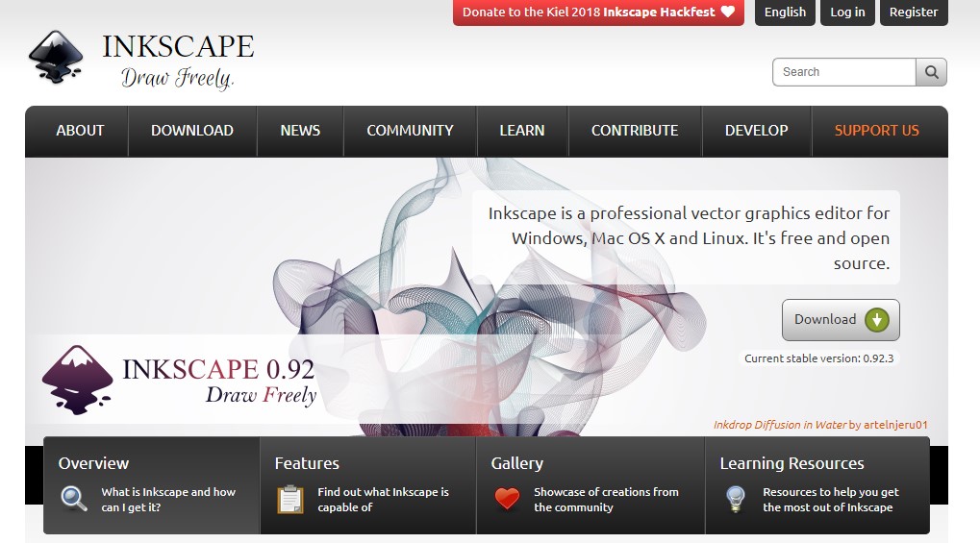Click the red heart icon under Gallery
Image resolution: width=980 pixels, height=543 pixels.
pos(507,499)
